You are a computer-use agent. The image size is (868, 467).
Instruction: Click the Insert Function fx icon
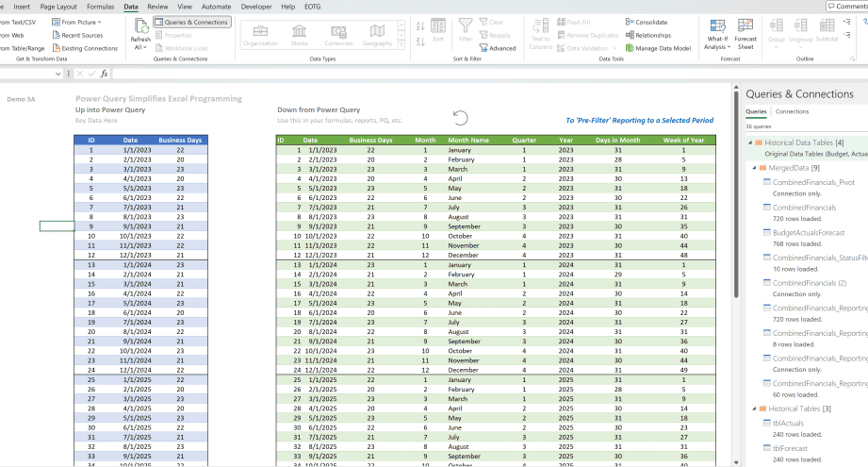104,74
